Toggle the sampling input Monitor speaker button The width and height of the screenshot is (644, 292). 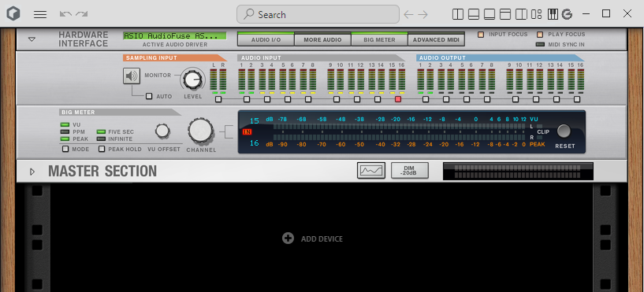point(132,76)
